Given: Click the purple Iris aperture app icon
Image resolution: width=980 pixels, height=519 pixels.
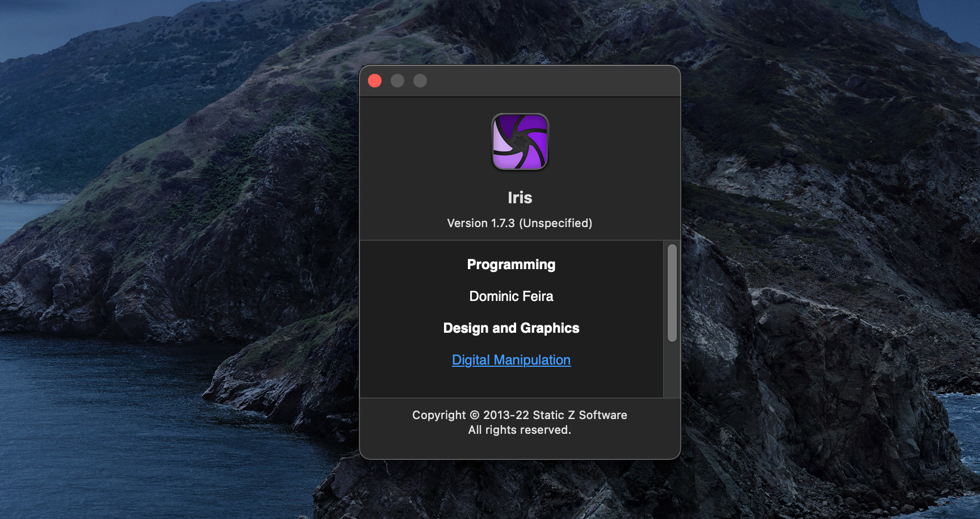Looking at the screenshot, I should pyautogui.click(x=520, y=142).
